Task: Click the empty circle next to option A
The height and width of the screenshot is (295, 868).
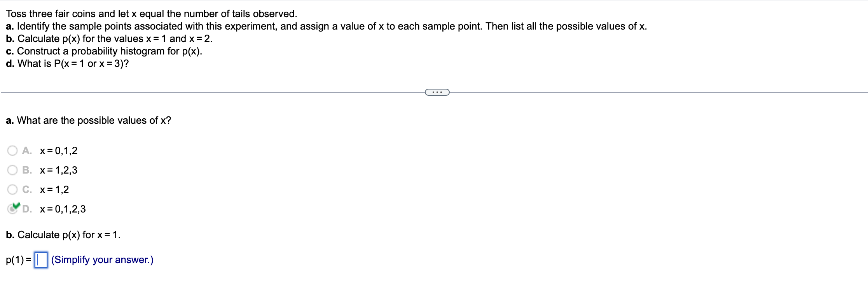Action: coord(12,151)
